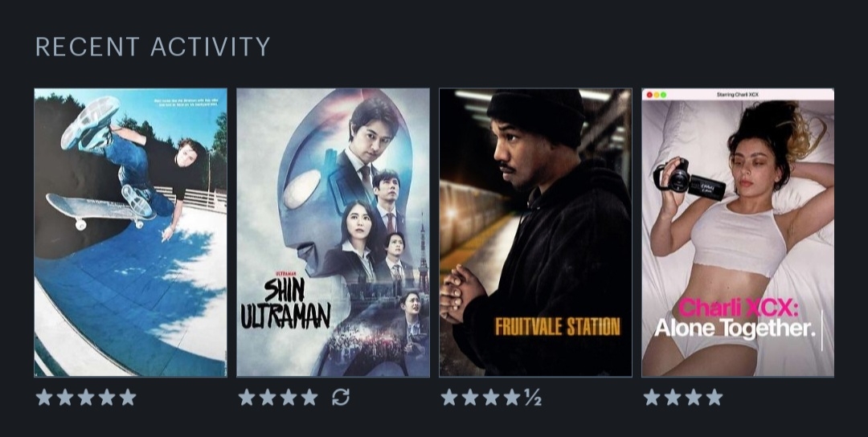Screen dimensions: 868x437
Task: Select the fifth star under the skateboarding poster
Action: (128, 397)
